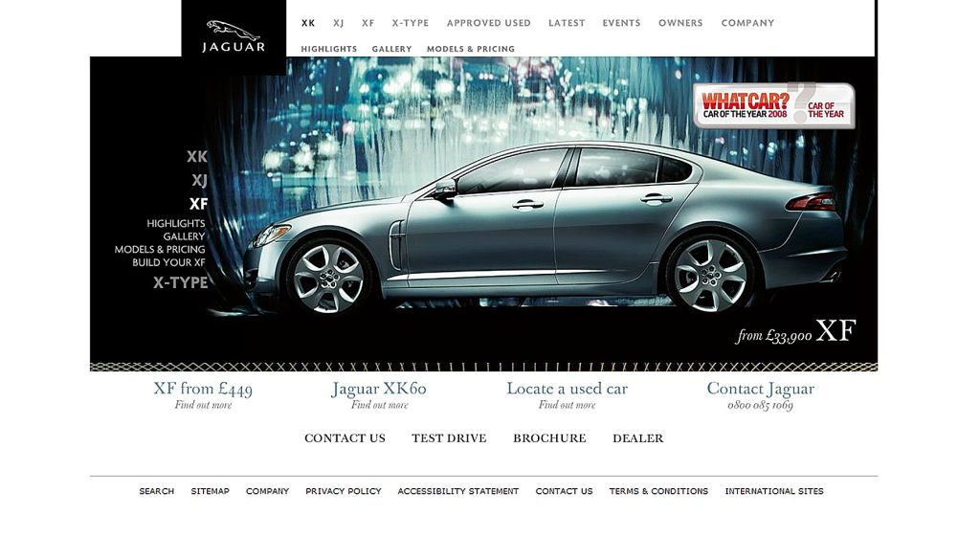Open the What Car? award badge
Image resolution: width=980 pixels, height=560 pixels.
click(x=773, y=106)
